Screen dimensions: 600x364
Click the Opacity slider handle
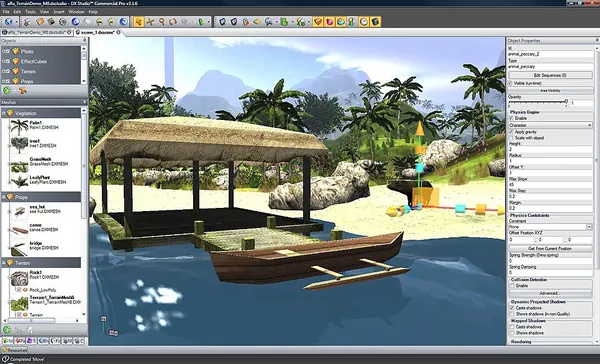pos(566,101)
